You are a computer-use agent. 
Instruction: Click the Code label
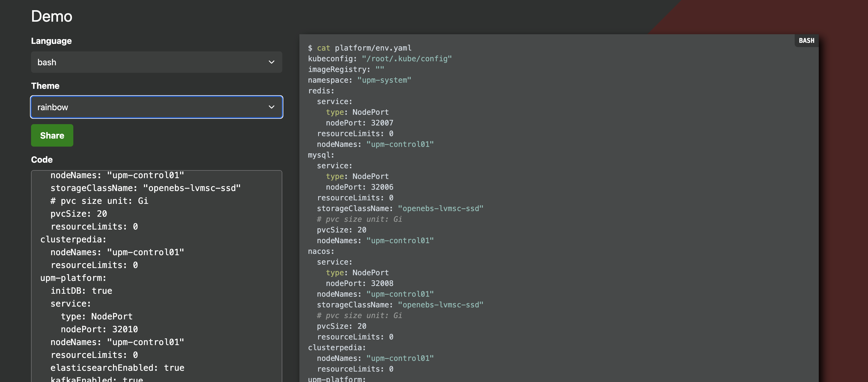click(42, 160)
